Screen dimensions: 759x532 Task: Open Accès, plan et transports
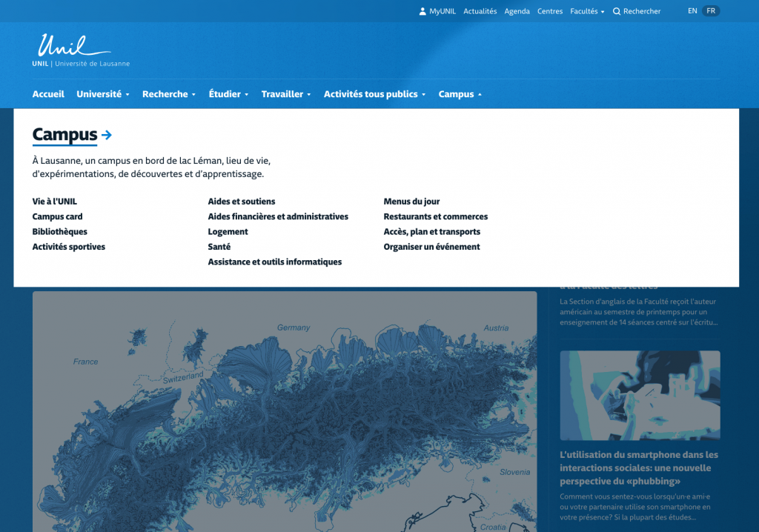431,232
